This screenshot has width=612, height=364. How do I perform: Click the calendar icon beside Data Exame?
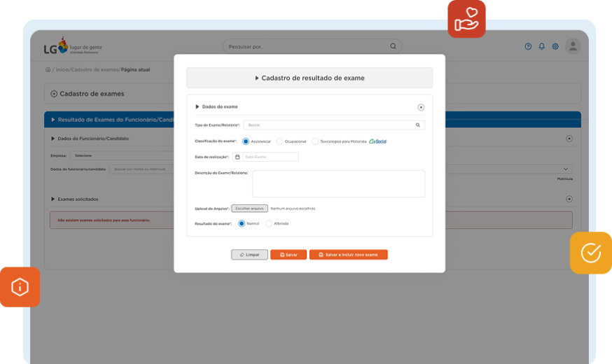pos(237,157)
